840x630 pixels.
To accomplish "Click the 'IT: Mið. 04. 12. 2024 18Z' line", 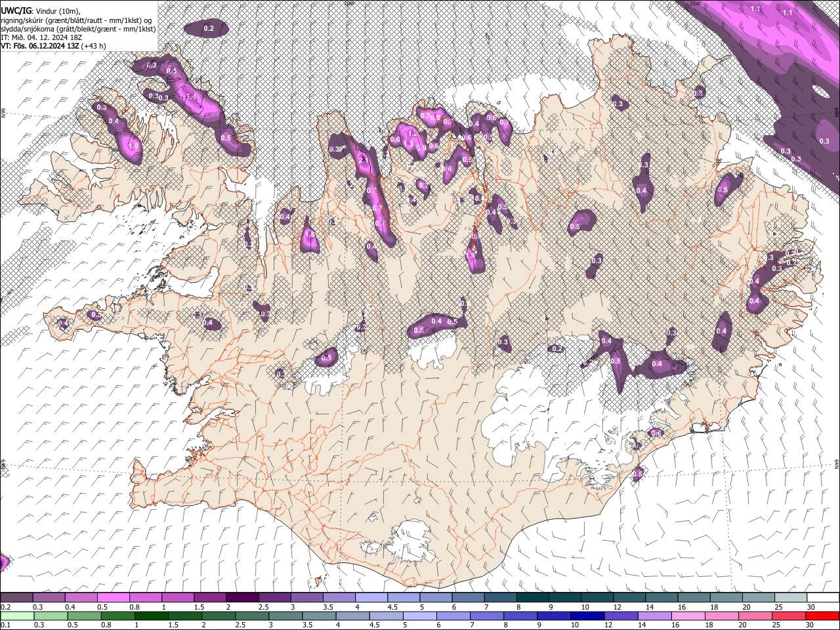I will [41, 37].
